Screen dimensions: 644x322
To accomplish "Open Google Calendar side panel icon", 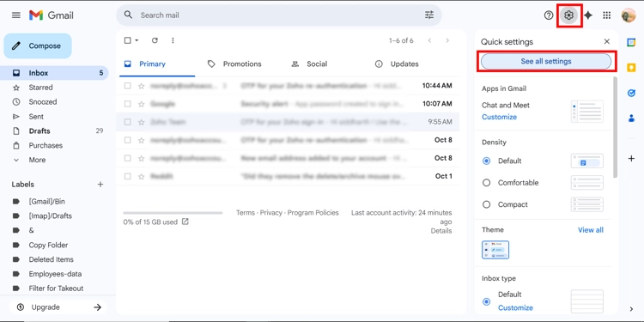I will click(x=631, y=42).
